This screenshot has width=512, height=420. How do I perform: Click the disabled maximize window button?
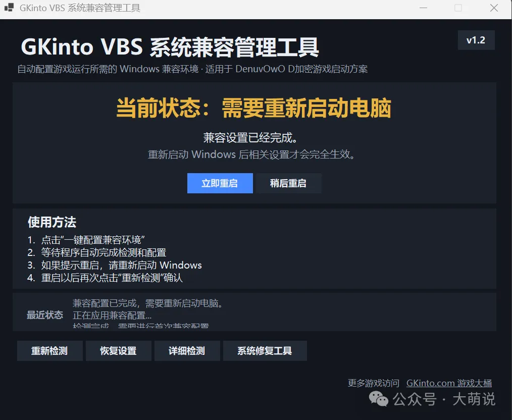pyautogui.click(x=458, y=8)
